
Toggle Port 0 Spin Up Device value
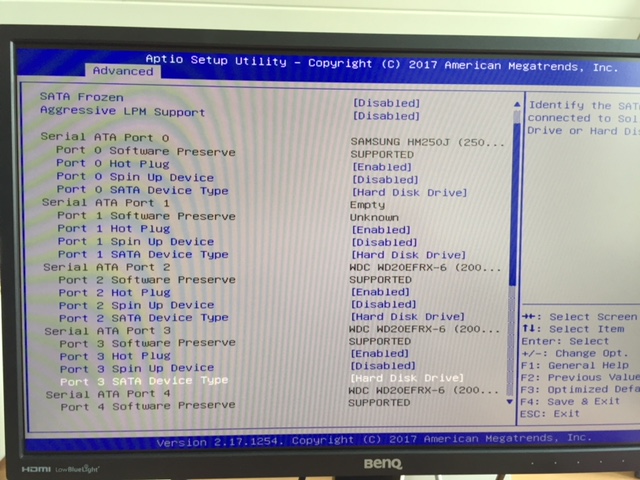(x=385, y=180)
